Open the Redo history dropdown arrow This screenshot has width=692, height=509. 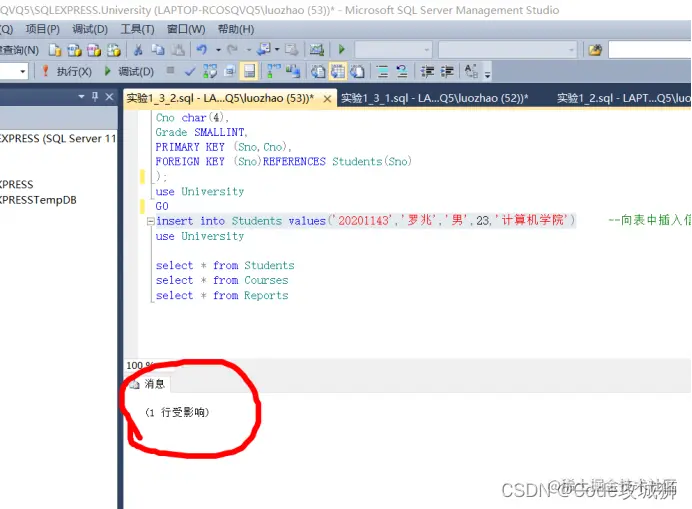[248, 50]
